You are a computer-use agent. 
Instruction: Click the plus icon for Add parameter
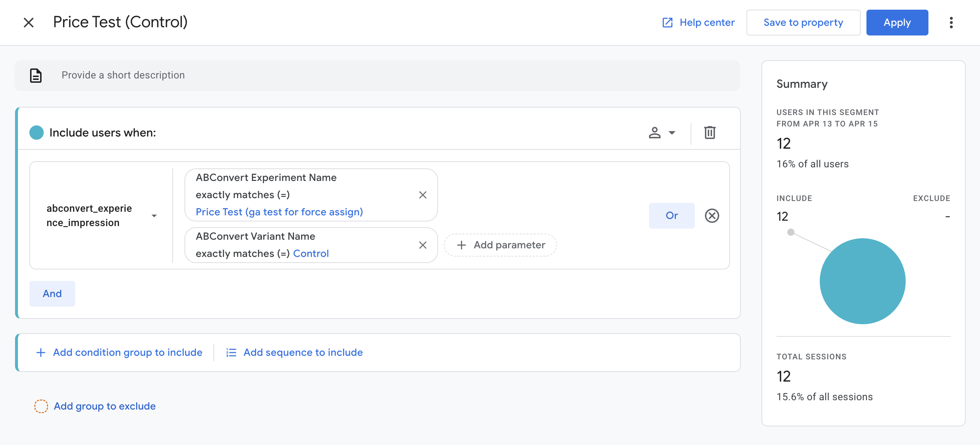pos(461,245)
